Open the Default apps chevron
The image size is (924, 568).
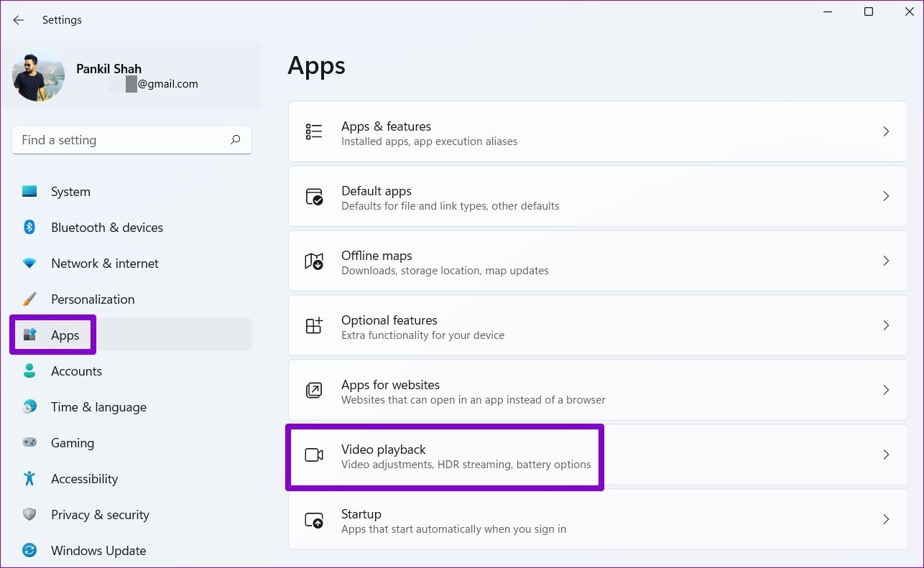[x=886, y=196]
